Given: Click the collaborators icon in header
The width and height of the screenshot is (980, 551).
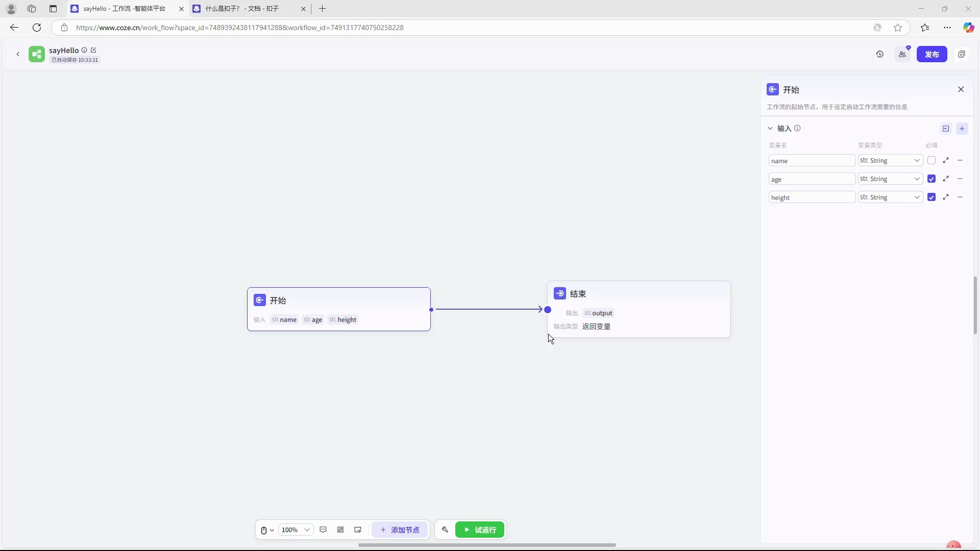Looking at the screenshot, I should pyautogui.click(x=902, y=54).
